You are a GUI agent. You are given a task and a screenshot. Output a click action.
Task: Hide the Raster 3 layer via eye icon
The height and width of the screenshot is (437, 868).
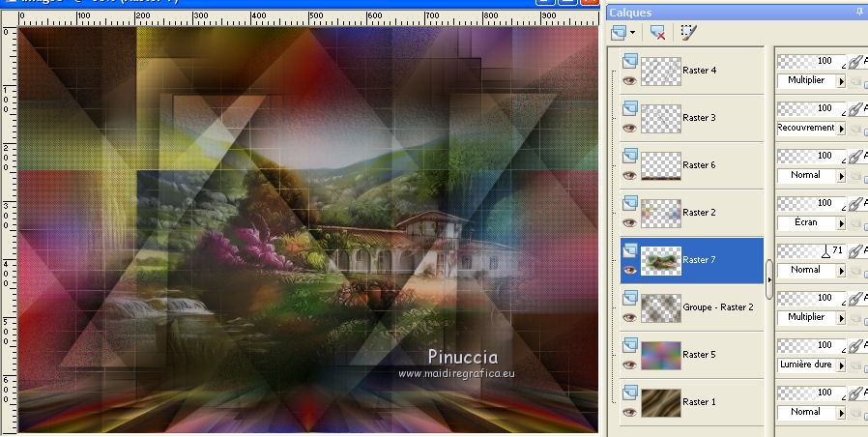point(629,128)
